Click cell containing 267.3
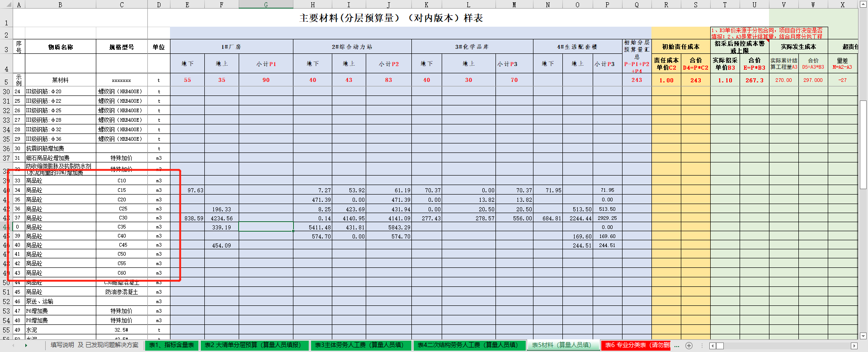The height and width of the screenshot is (352, 868). (755, 80)
